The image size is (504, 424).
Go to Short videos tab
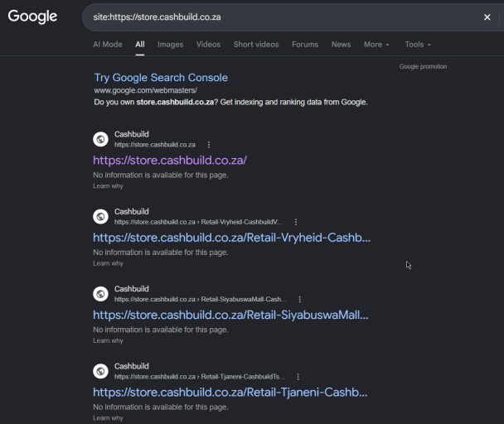point(256,45)
